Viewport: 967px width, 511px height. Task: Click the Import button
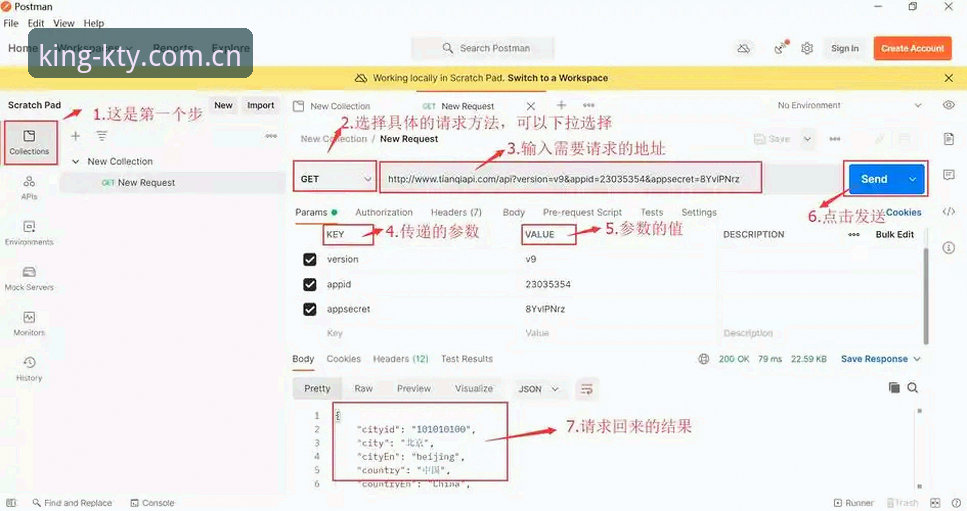(x=260, y=105)
